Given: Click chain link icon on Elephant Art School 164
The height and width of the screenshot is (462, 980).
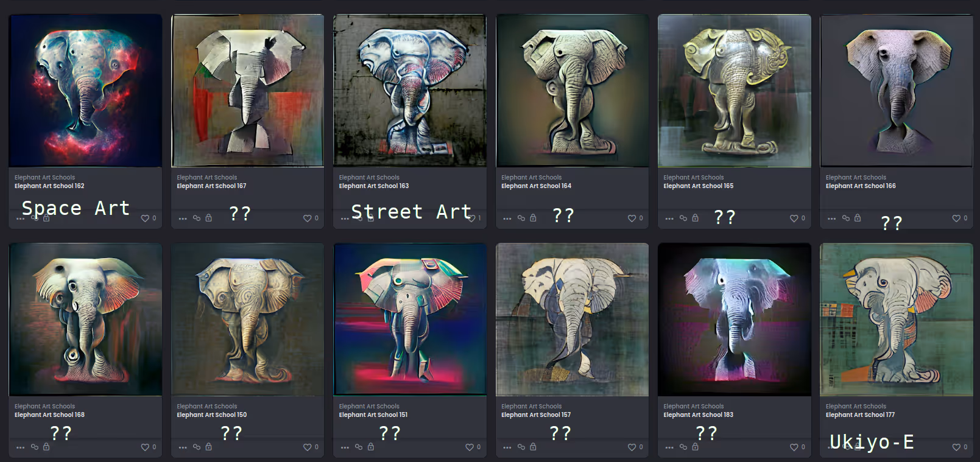Looking at the screenshot, I should pos(521,218).
